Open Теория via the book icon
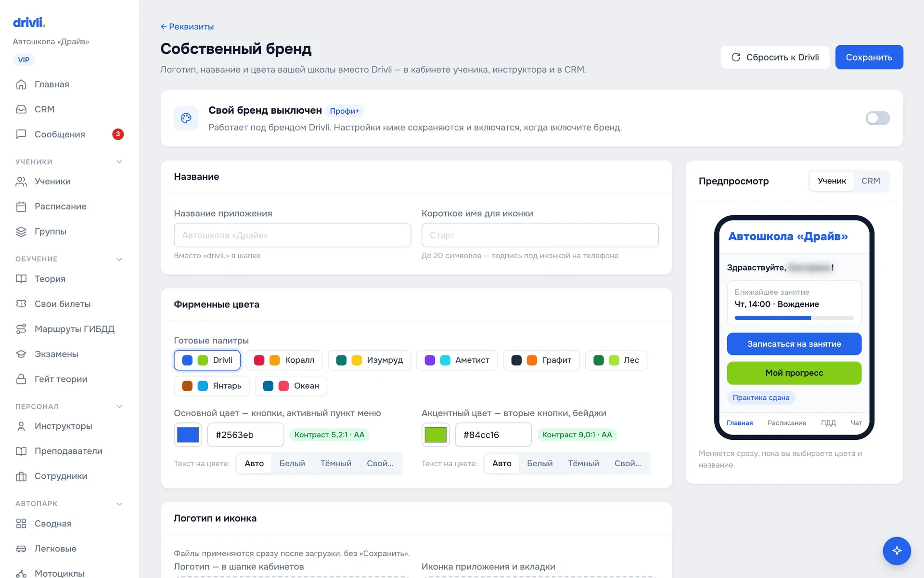924x578 pixels. (x=21, y=279)
